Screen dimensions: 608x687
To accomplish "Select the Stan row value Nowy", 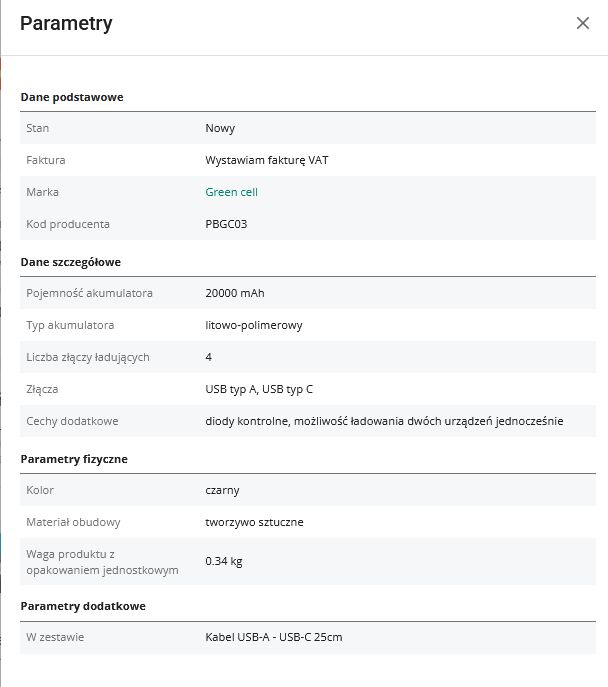I will tap(220, 128).
